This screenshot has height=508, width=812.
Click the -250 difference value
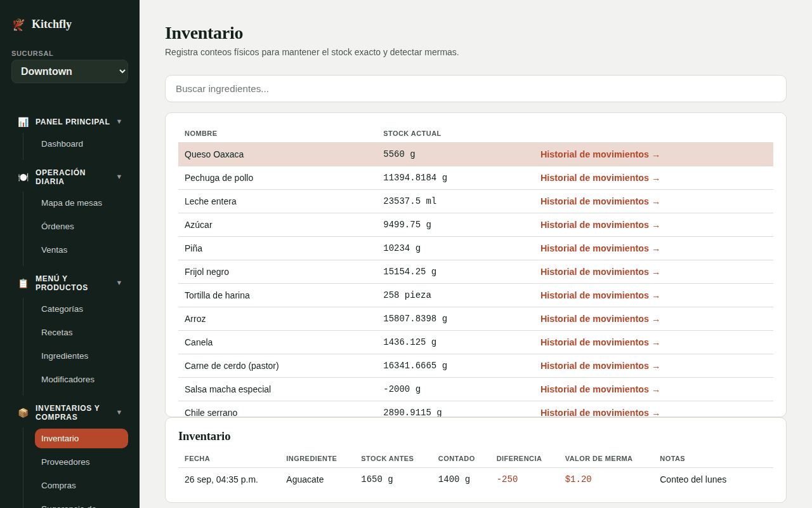507,479
